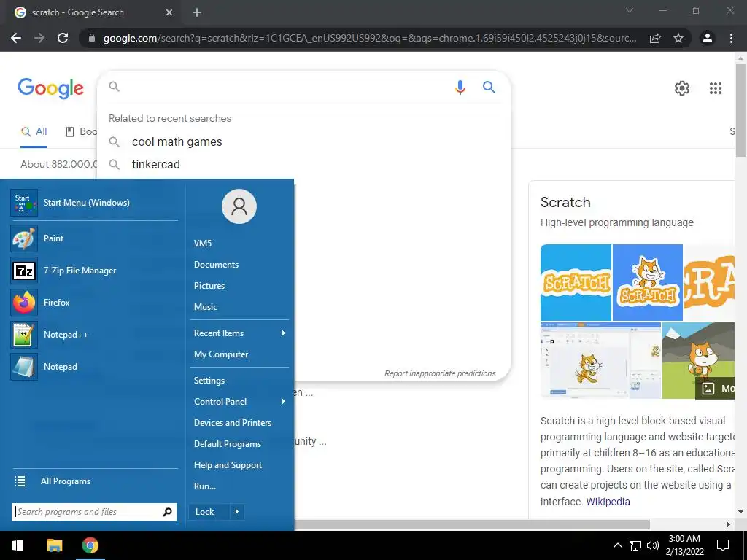This screenshot has width=747, height=560.
Task: Close the scratch - Google Search tab
Action: pos(169,12)
